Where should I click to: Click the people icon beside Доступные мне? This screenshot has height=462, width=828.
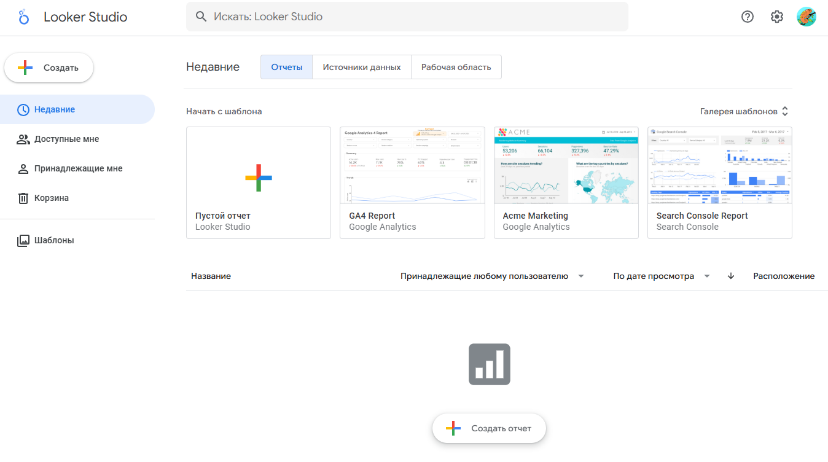tap(23, 139)
